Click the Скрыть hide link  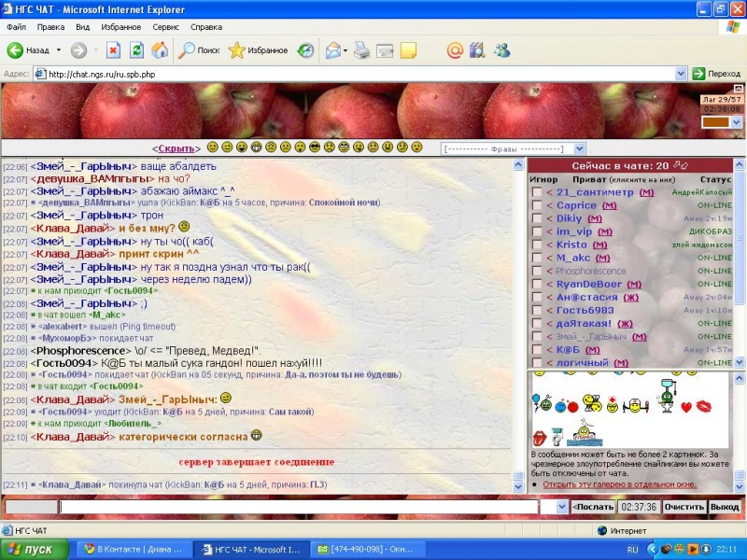pyautogui.click(x=176, y=148)
